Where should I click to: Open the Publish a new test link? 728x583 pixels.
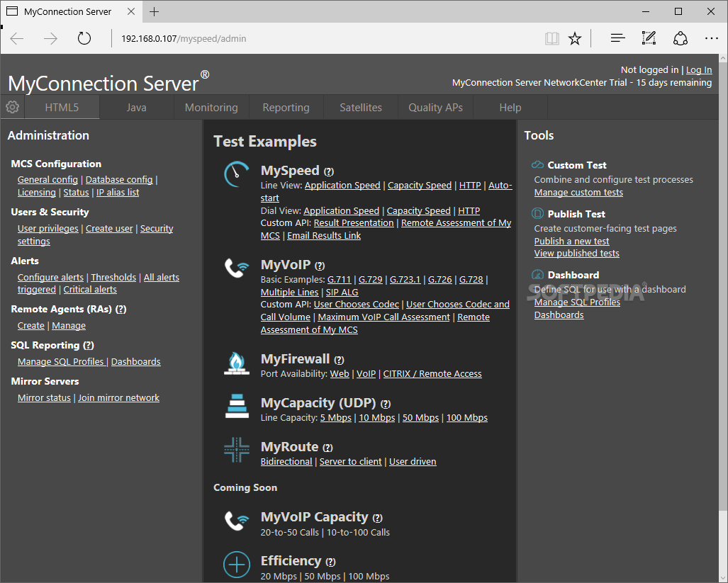pos(571,241)
